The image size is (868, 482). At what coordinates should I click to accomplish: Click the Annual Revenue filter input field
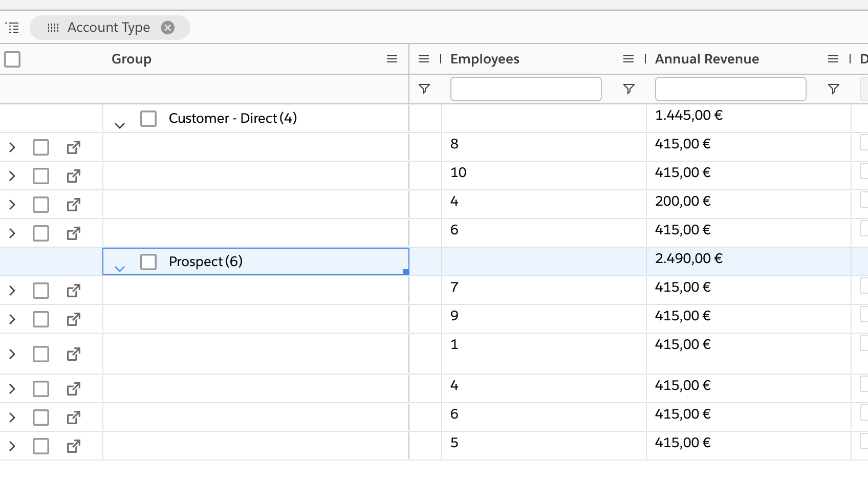coord(730,90)
